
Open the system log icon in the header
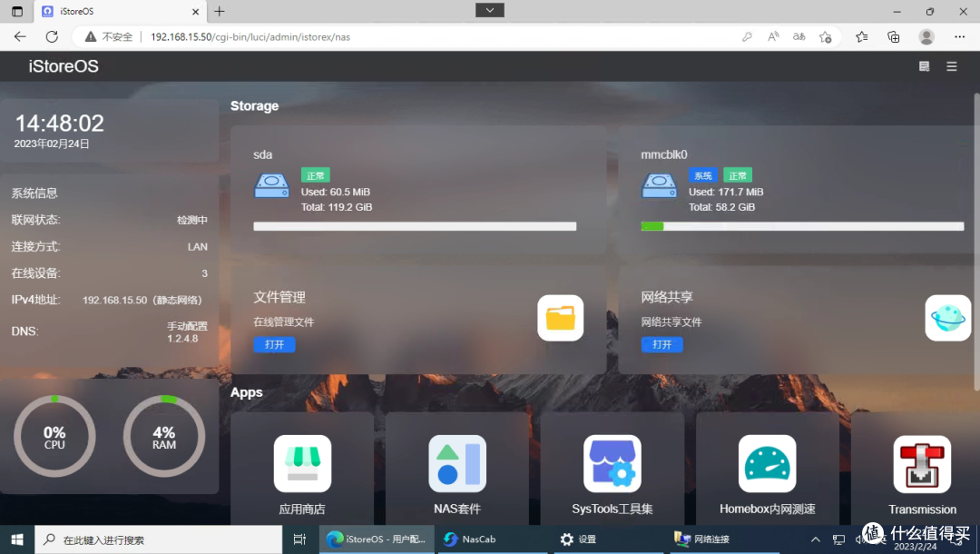tap(924, 65)
